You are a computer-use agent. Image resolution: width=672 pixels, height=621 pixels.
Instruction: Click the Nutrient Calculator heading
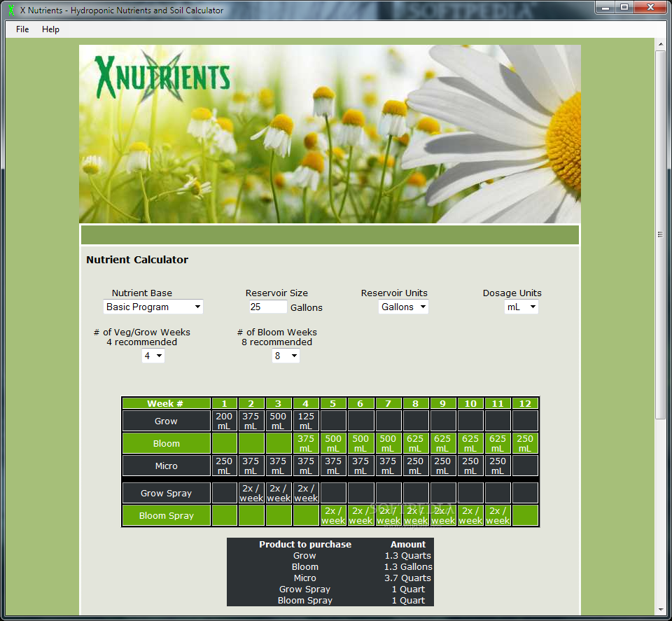click(137, 260)
